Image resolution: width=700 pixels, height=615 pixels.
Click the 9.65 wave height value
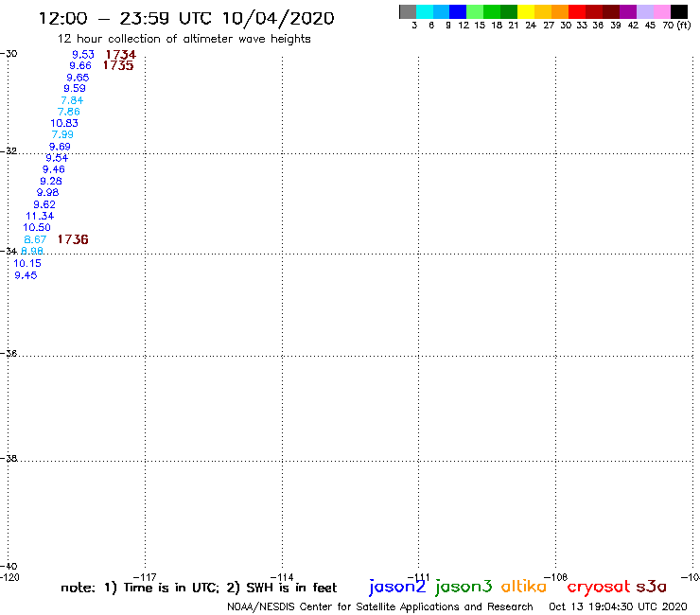78,78
